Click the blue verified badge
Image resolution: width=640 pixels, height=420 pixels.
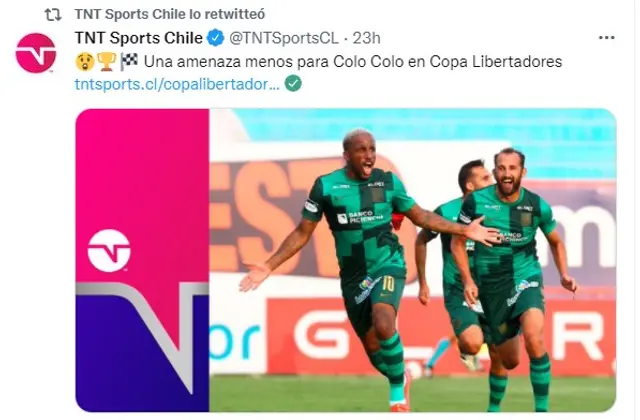click(x=216, y=38)
